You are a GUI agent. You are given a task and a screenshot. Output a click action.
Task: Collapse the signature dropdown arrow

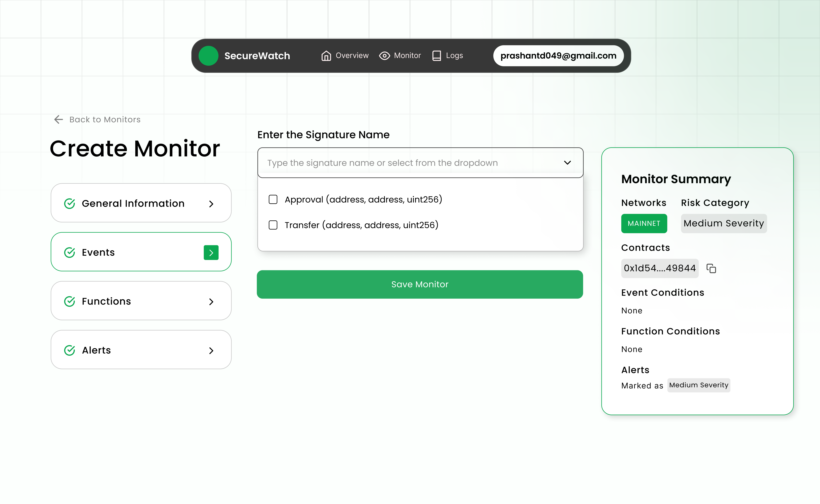point(567,163)
